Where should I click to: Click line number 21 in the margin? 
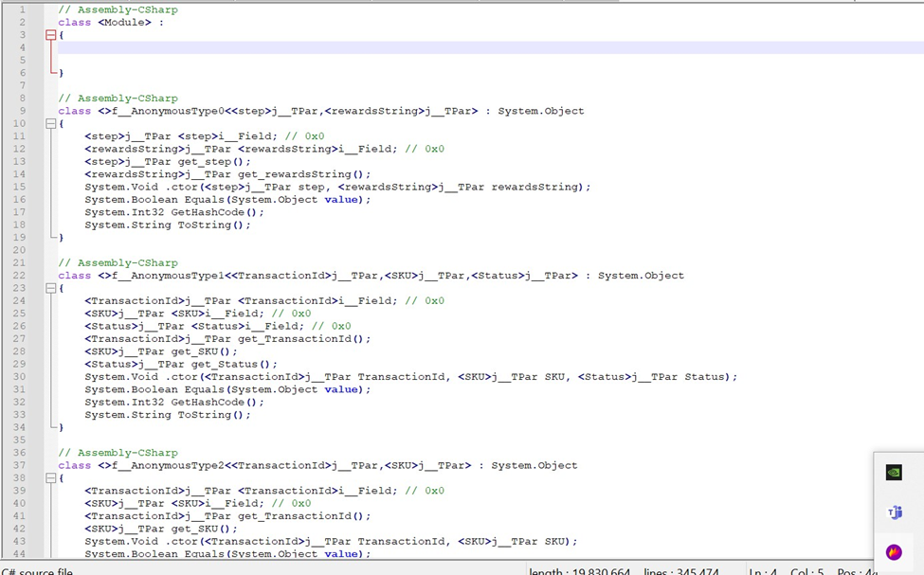click(22, 262)
